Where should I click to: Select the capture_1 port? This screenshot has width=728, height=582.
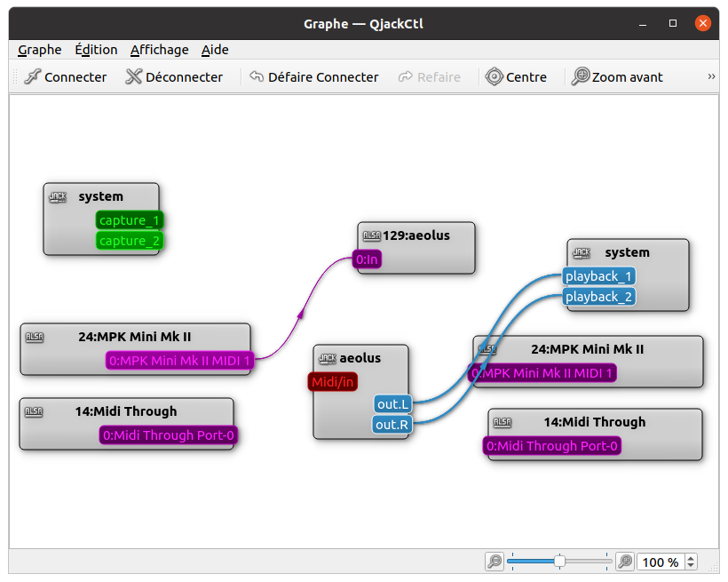(130, 220)
